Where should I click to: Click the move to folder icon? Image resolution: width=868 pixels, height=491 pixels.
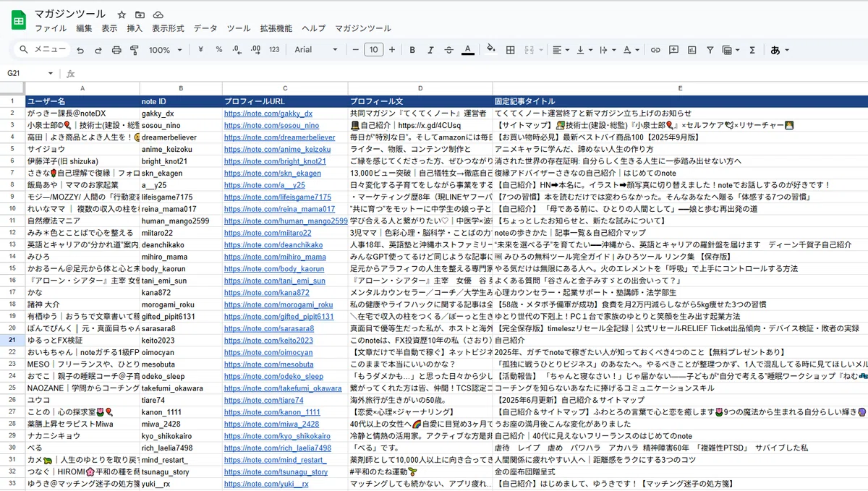140,14
